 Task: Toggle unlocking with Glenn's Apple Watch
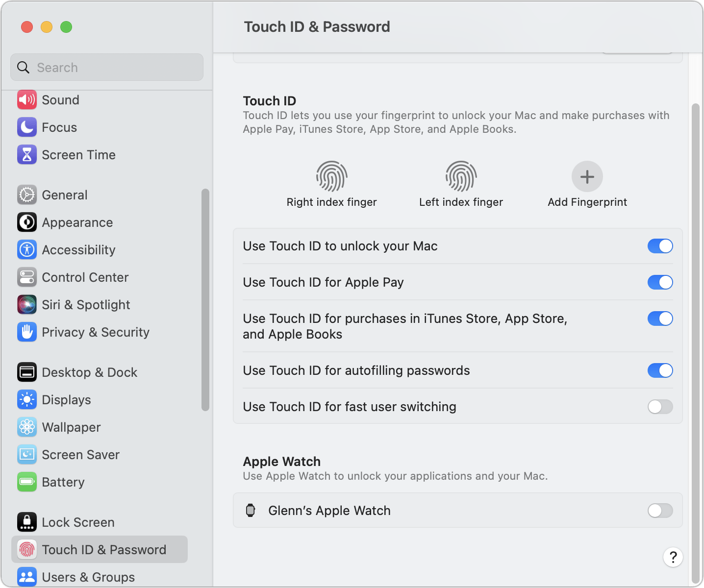(660, 511)
